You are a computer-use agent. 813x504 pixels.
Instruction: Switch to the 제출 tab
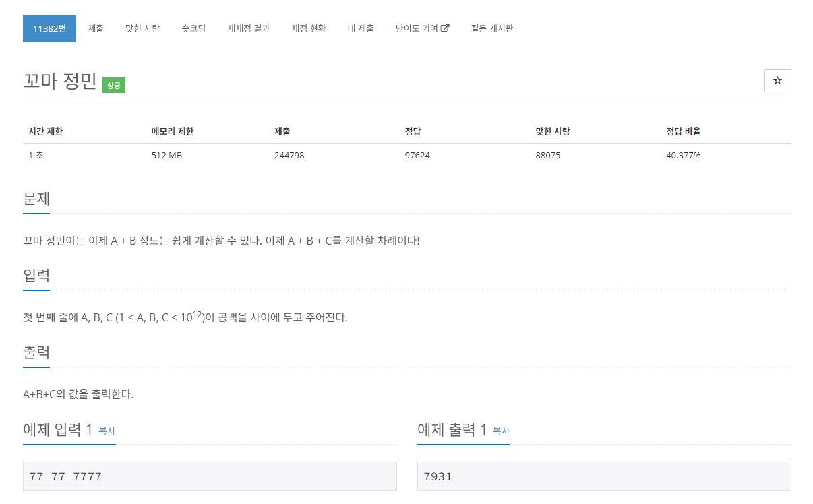click(95, 29)
